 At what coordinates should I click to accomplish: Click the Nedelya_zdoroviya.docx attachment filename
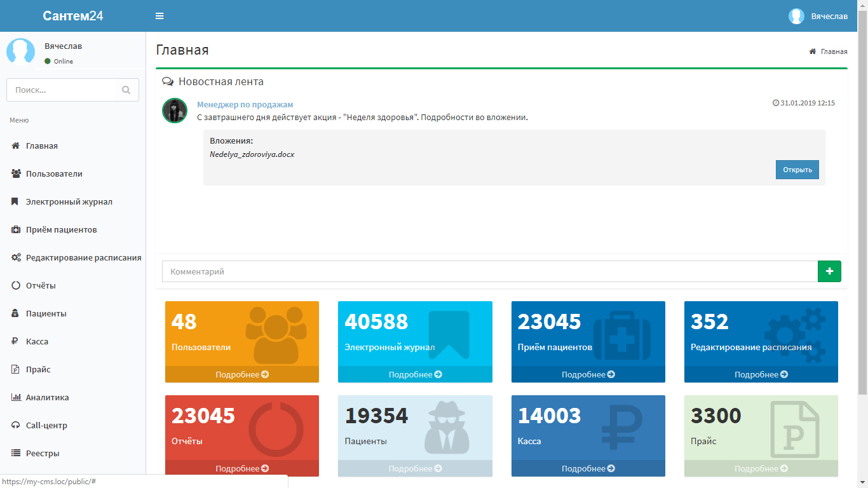pyautogui.click(x=252, y=154)
